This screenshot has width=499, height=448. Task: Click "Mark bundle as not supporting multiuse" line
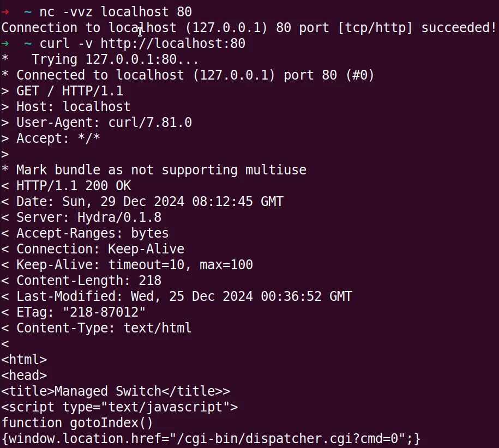pos(161,169)
